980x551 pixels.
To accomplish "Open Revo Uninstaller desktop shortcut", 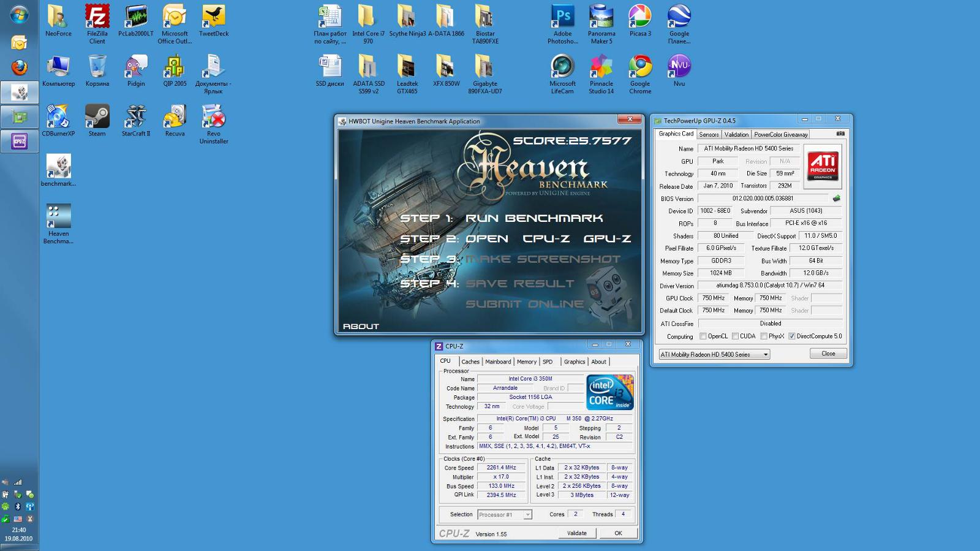I will pyautogui.click(x=214, y=124).
